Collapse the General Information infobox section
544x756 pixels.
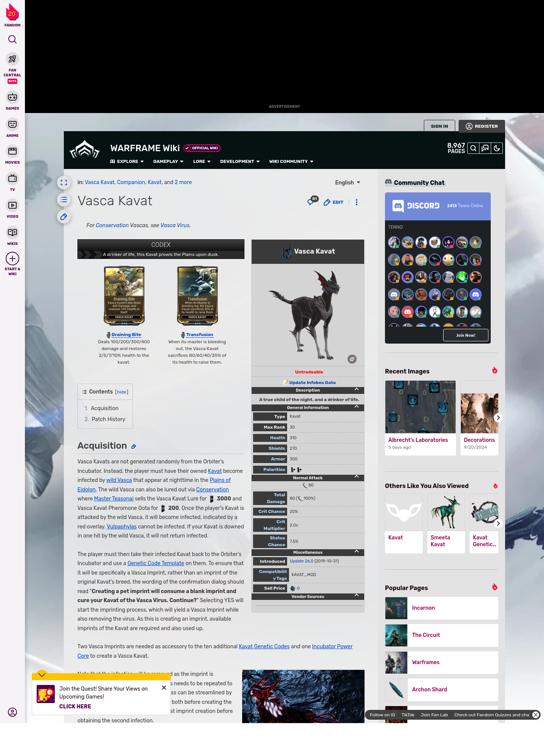[357, 407]
